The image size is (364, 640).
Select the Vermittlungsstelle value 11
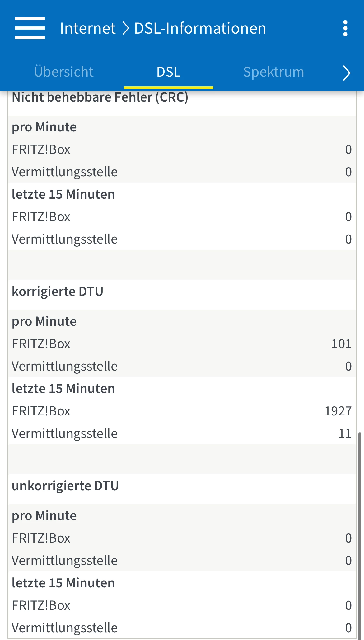click(x=345, y=434)
